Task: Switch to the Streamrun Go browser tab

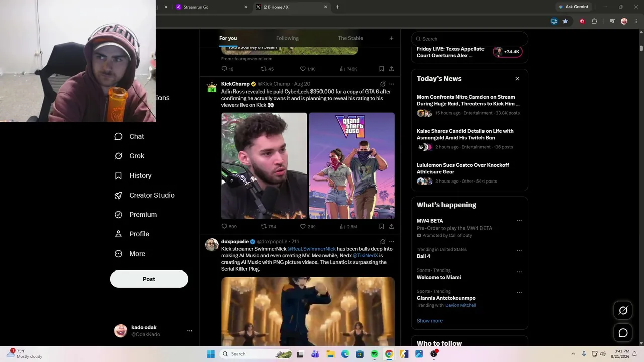Action: click(x=210, y=7)
